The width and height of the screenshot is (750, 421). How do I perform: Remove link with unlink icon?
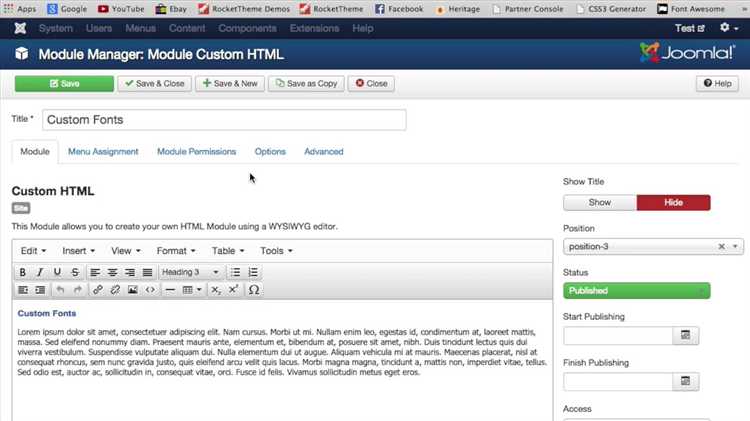tap(115, 290)
